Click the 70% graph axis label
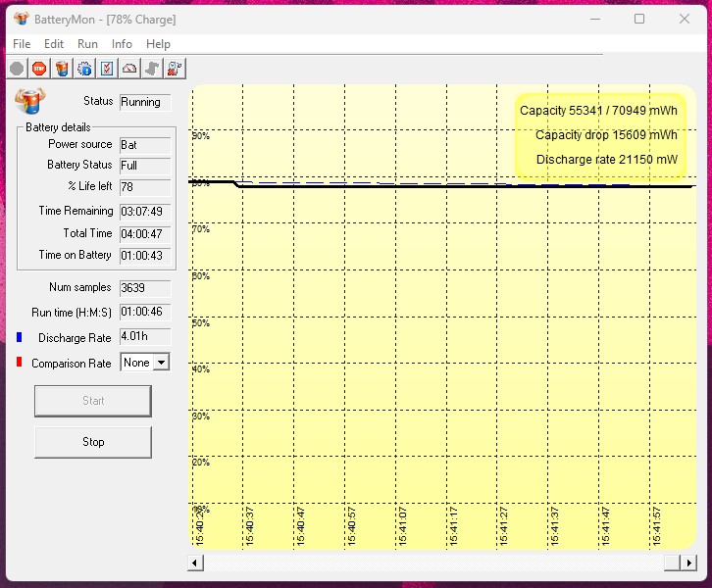The width and height of the screenshot is (712, 588). tap(200, 229)
